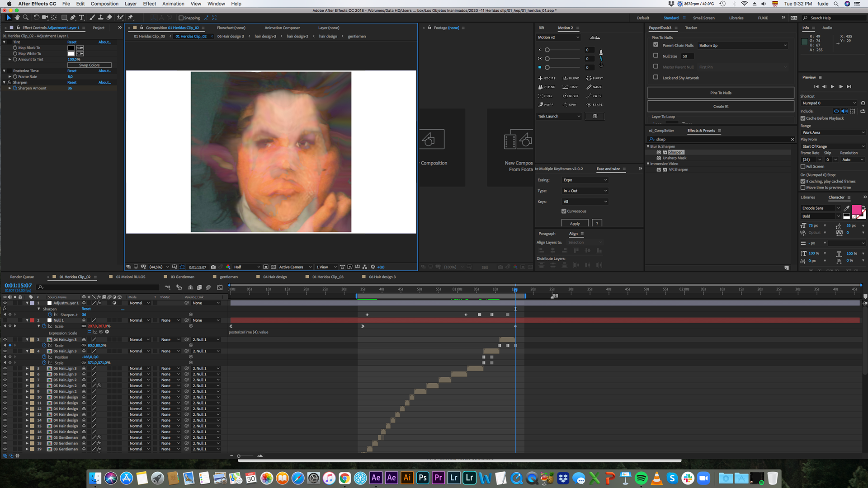Click the Motion v2 STARE tool
The width and height of the screenshot is (868, 488).
point(594,105)
